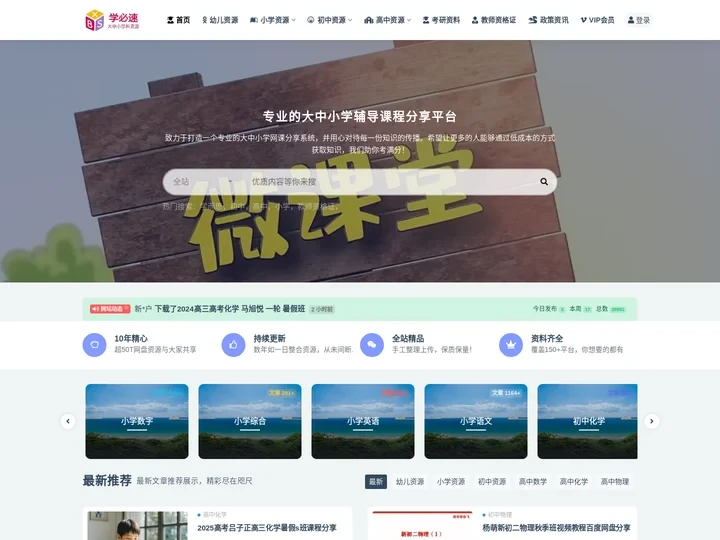720x540 pixels.
Task: Expand the 初中资源 dropdown menu
Action: (x=329, y=20)
